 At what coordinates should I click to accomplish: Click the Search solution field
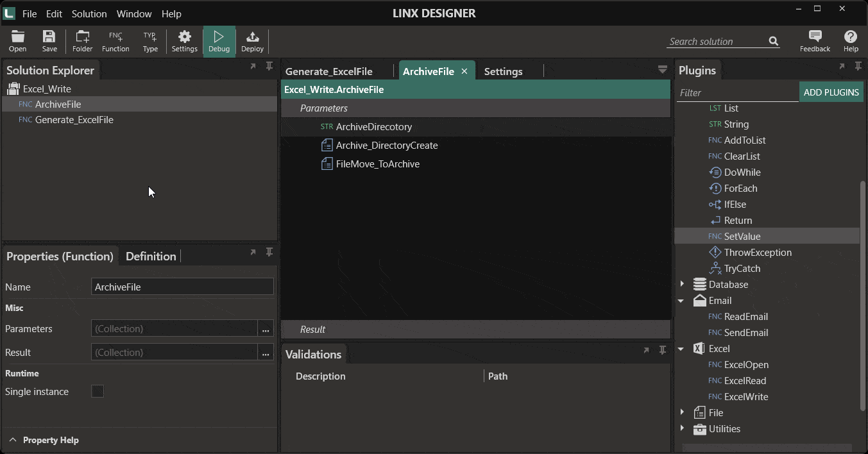[x=717, y=41]
